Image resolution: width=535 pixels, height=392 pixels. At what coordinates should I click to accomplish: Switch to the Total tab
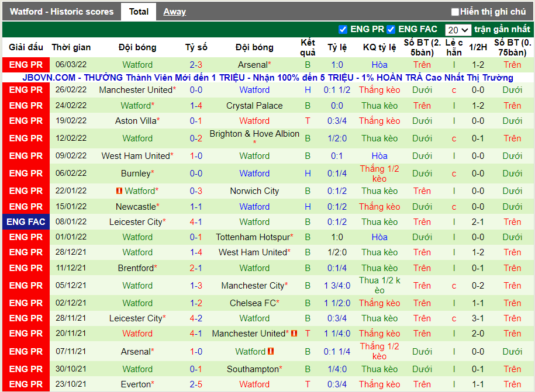[x=139, y=12]
